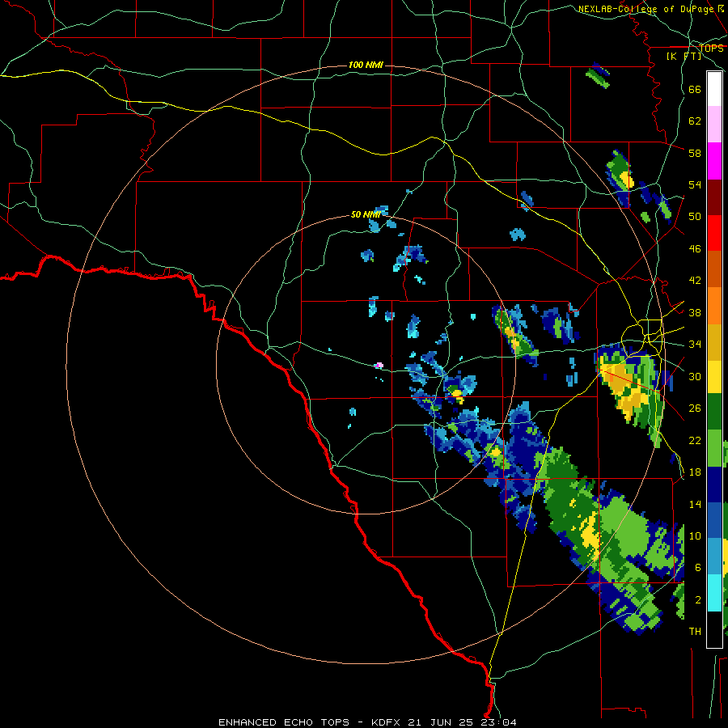
Task: Click the "22" legend value
Action: click(695, 440)
